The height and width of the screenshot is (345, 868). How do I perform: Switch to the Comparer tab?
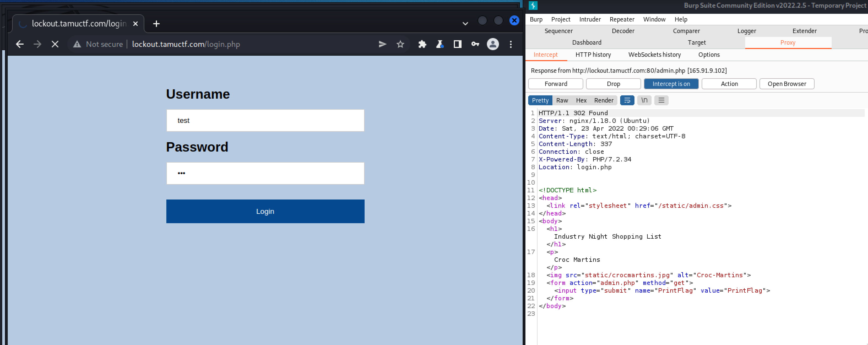click(x=686, y=31)
